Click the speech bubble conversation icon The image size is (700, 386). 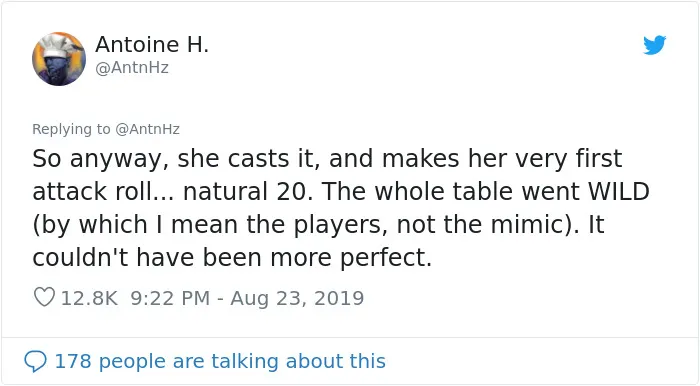[x=35, y=361]
